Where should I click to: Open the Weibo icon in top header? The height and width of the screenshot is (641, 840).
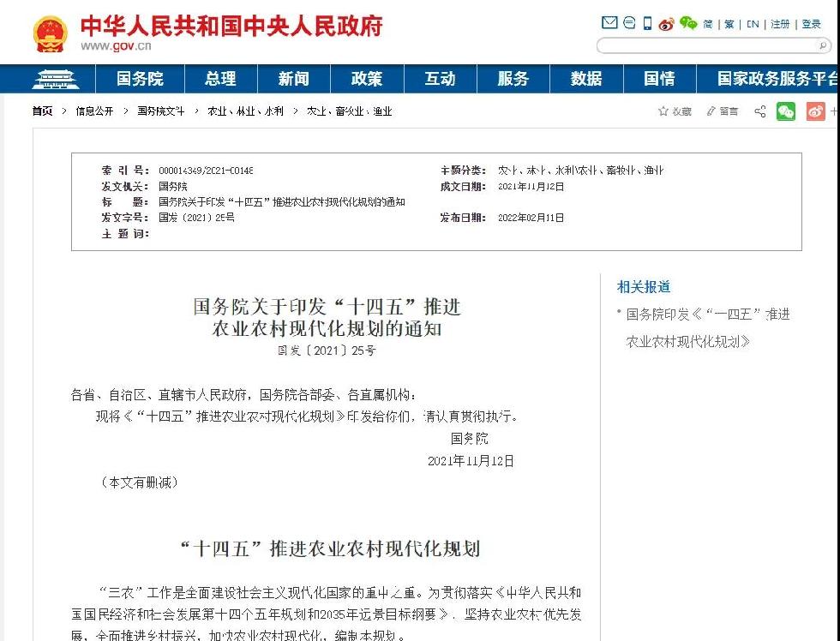(667, 23)
